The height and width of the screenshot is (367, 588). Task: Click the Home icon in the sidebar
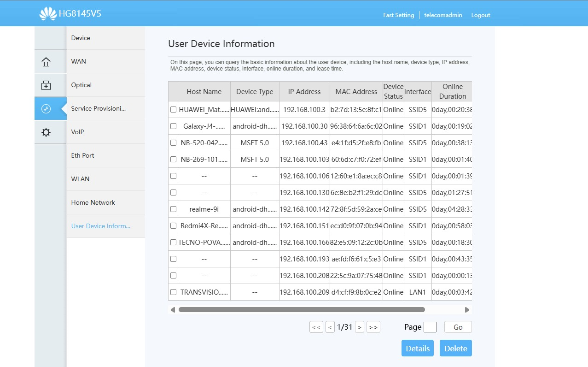46,62
